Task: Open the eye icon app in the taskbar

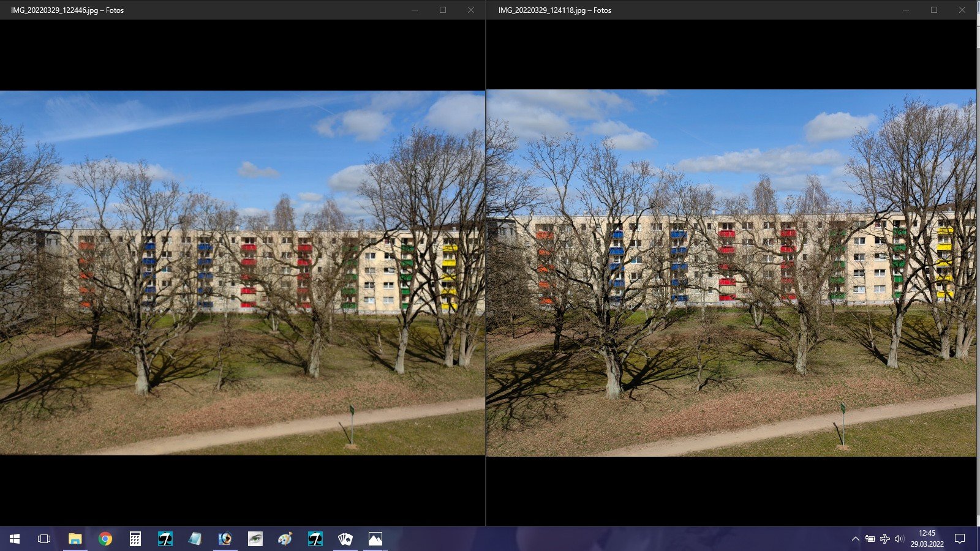Action: (255, 539)
